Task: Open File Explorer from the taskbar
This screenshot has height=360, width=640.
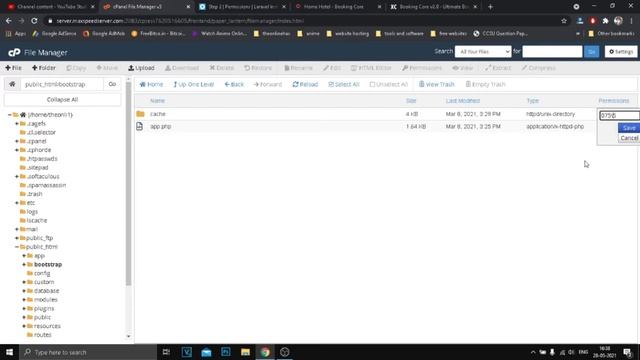Action: click(x=245, y=352)
